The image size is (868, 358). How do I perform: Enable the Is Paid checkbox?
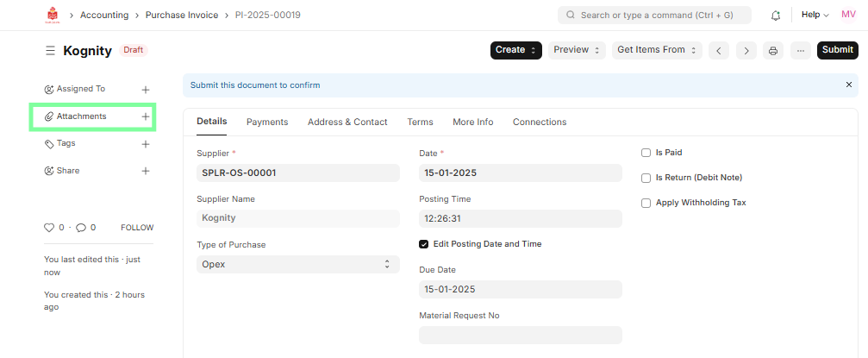coord(646,153)
